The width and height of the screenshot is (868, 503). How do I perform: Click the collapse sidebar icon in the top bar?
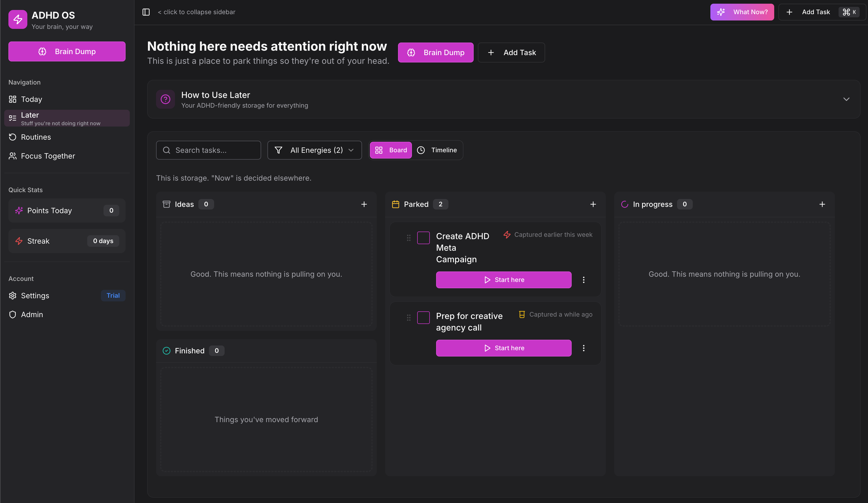146,12
